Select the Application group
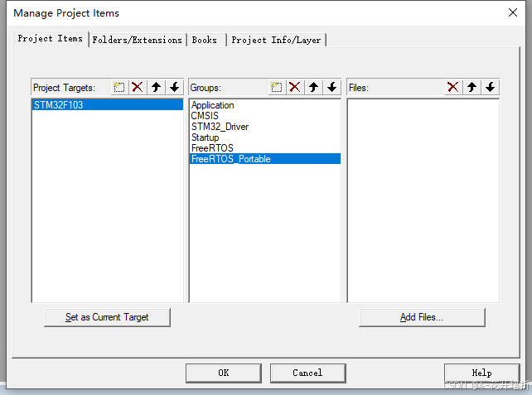The width and height of the screenshot is (532, 395). 265,105
